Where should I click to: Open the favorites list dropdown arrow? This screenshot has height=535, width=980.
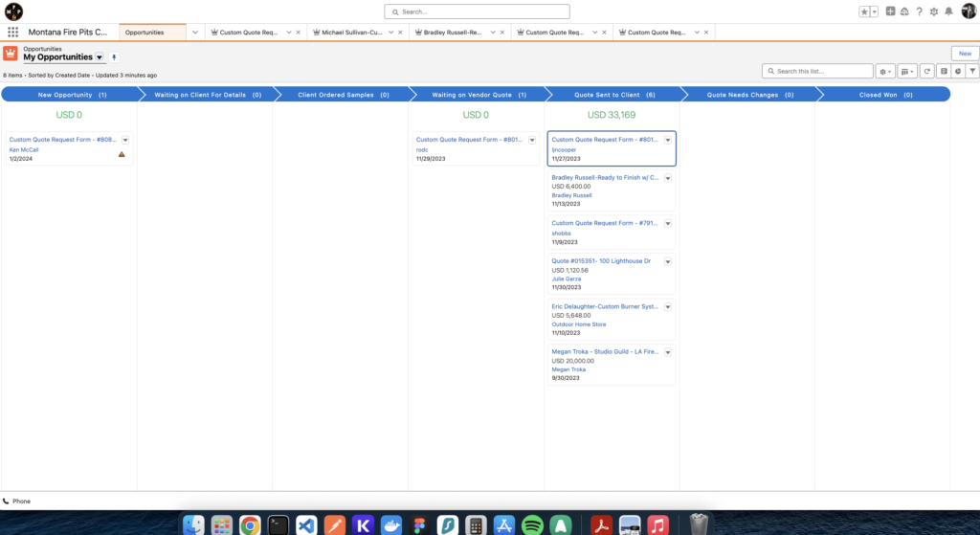875,11
